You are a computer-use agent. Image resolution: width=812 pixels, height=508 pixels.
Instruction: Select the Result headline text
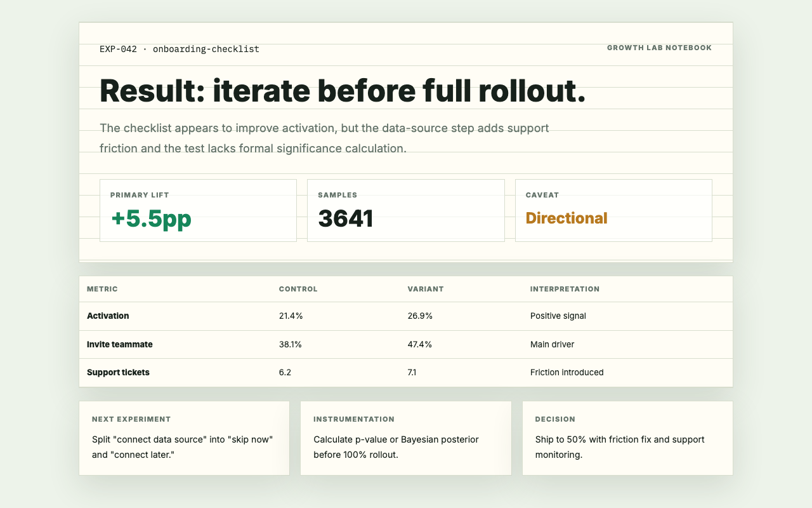[x=343, y=91]
